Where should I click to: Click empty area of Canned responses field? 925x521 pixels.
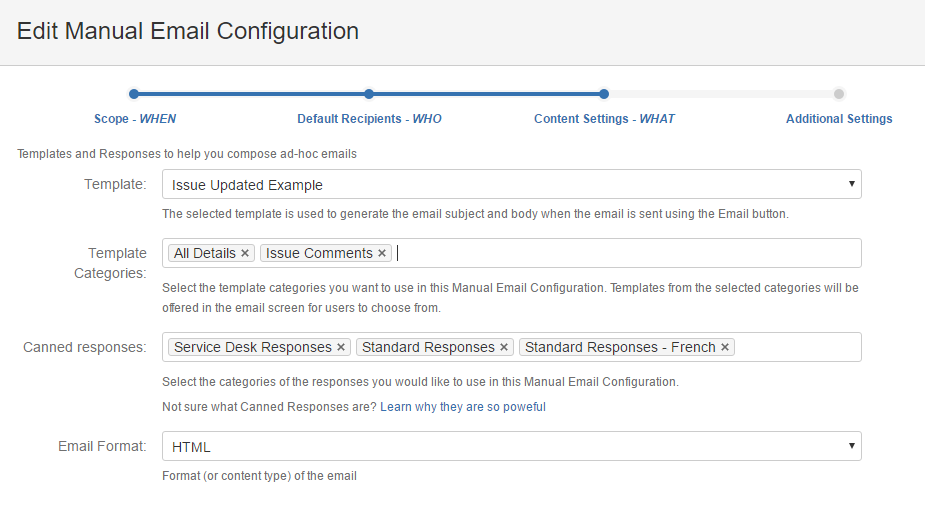796,348
